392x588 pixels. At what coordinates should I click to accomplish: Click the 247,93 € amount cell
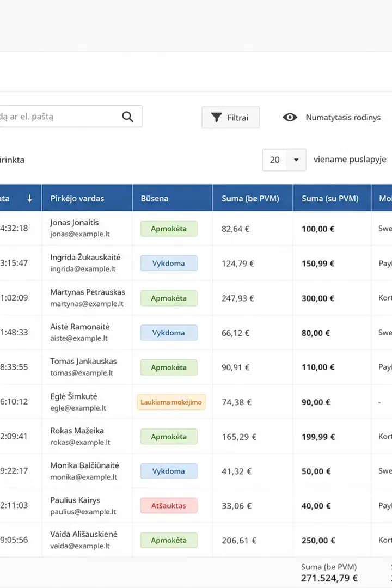tap(238, 298)
